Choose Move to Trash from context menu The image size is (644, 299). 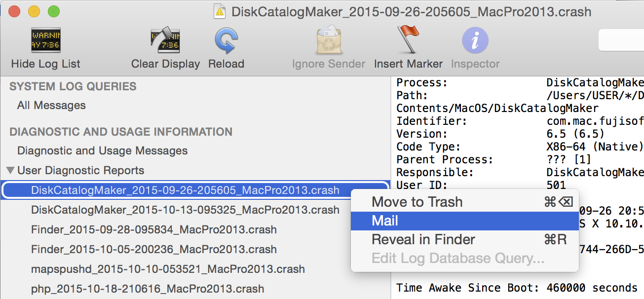coord(464,202)
